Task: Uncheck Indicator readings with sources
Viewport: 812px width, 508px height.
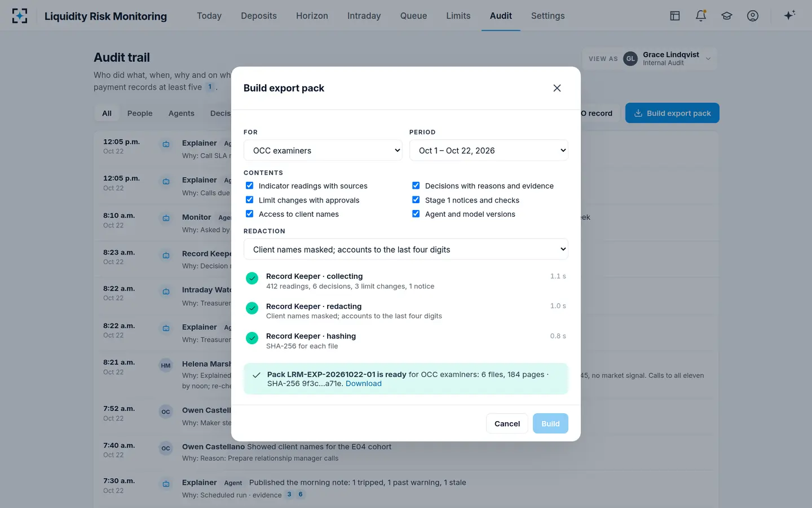Action: click(x=249, y=186)
